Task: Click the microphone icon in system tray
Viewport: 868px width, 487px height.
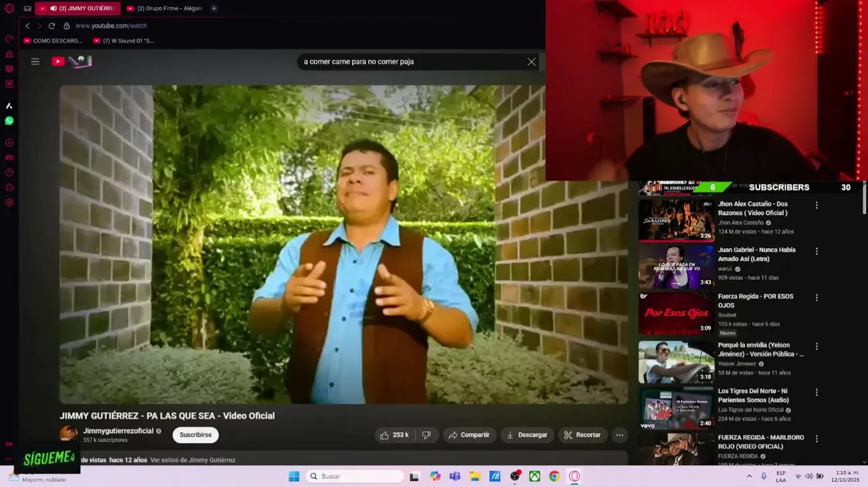Action: click(764, 476)
